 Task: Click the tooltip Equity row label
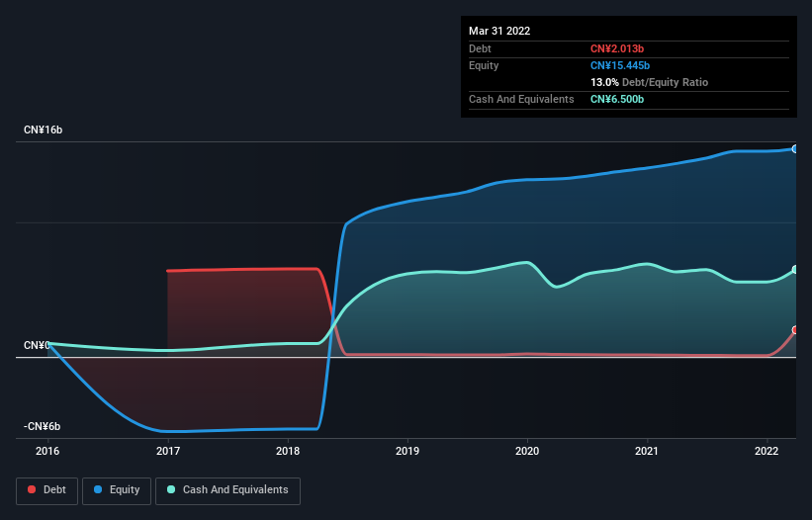coord(484,65)
